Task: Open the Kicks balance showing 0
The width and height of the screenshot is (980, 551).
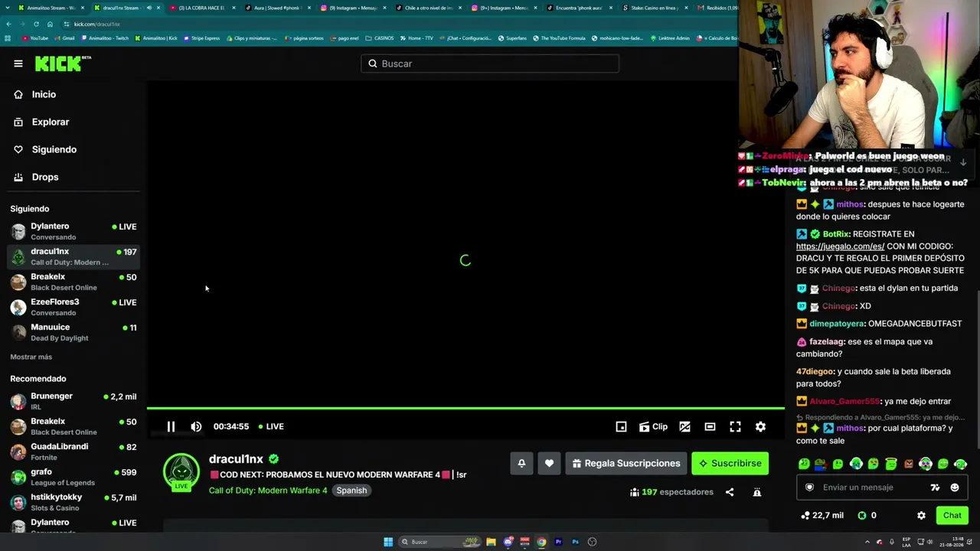Action: point(867,515)
